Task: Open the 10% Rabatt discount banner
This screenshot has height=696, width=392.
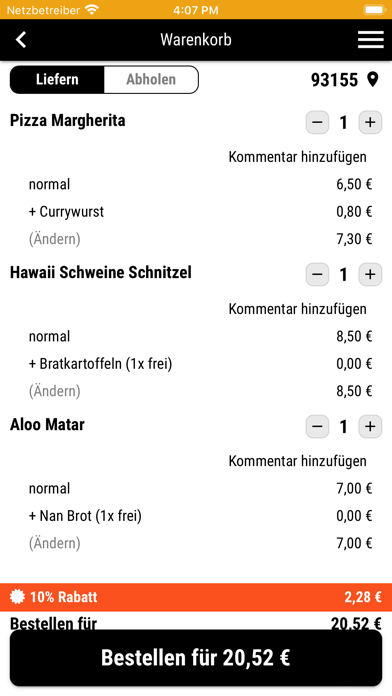Action: pos(196,597)
